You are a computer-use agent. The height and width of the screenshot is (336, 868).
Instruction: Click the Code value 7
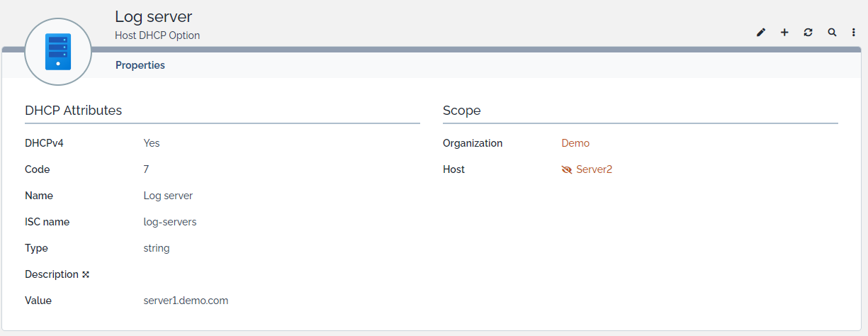tap(146, 169)
